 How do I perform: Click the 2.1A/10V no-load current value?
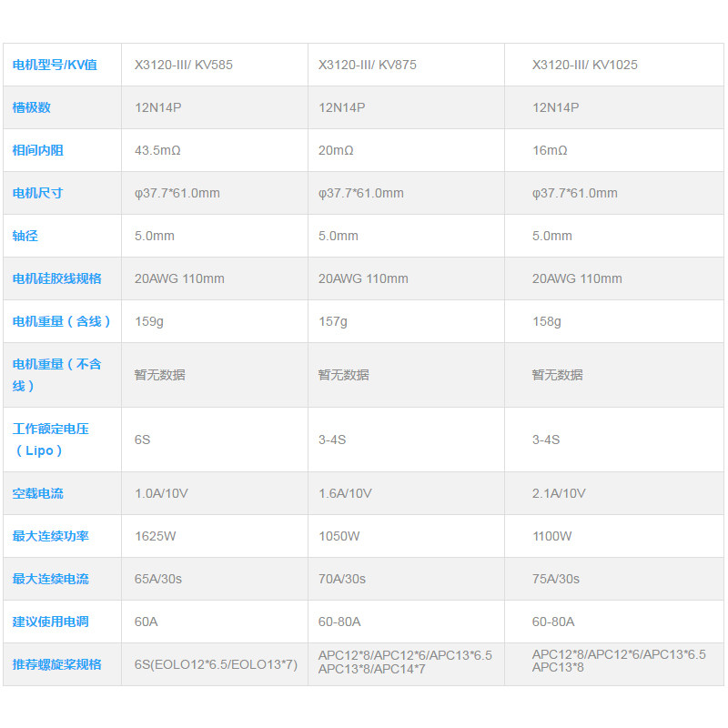click(559, 493)
